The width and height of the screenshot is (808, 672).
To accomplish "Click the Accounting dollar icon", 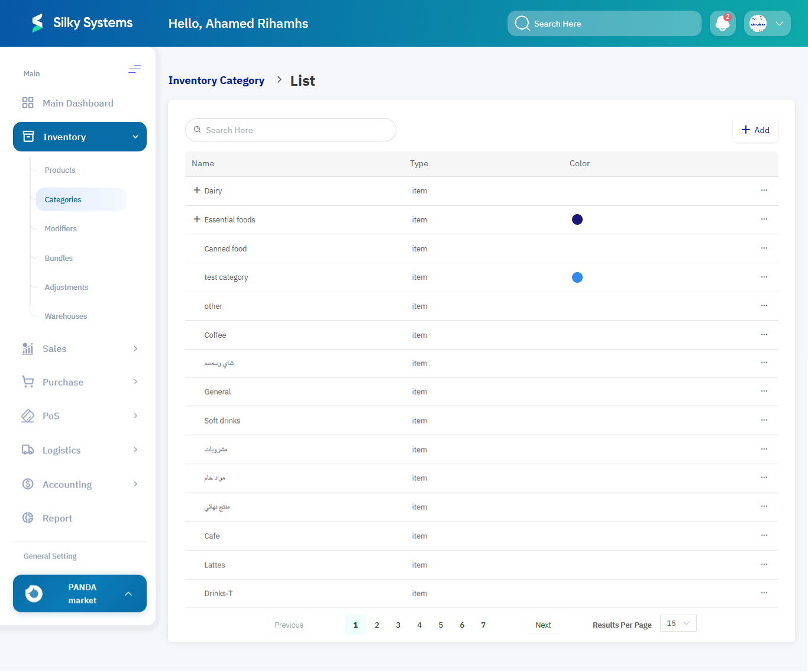I will [28, 484].
